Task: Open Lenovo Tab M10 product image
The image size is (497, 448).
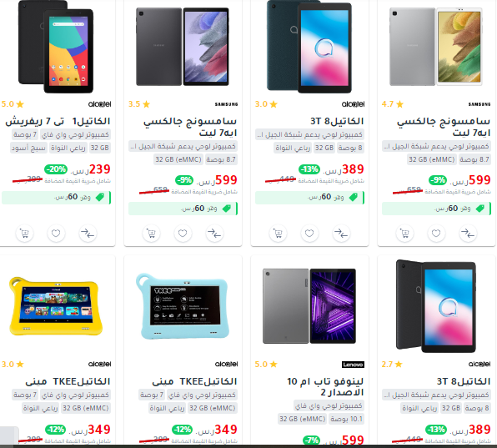Action: tap(309, 306)
